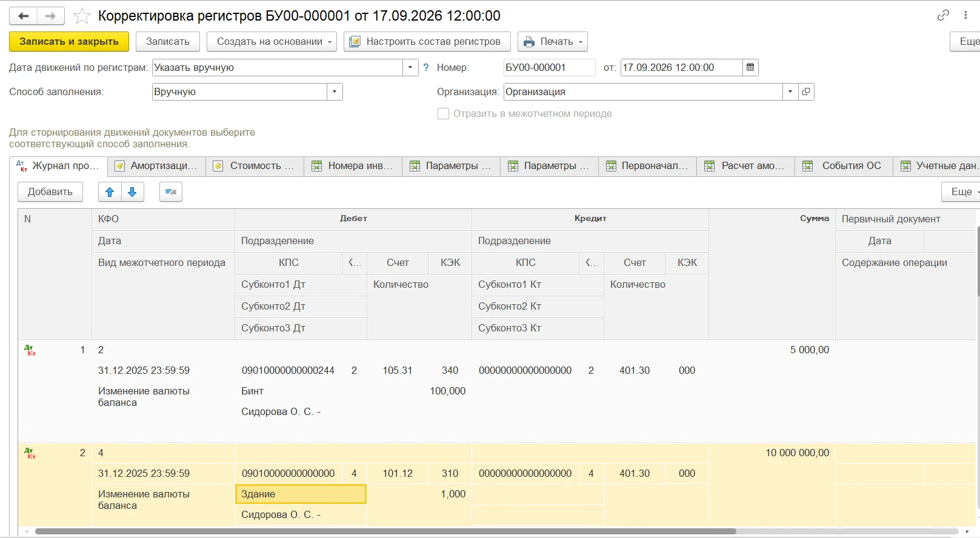Click the horizontal scrollbar thumb
Image resolution: width=980 pixels, height=538 pixels.
tap(385, 531)
